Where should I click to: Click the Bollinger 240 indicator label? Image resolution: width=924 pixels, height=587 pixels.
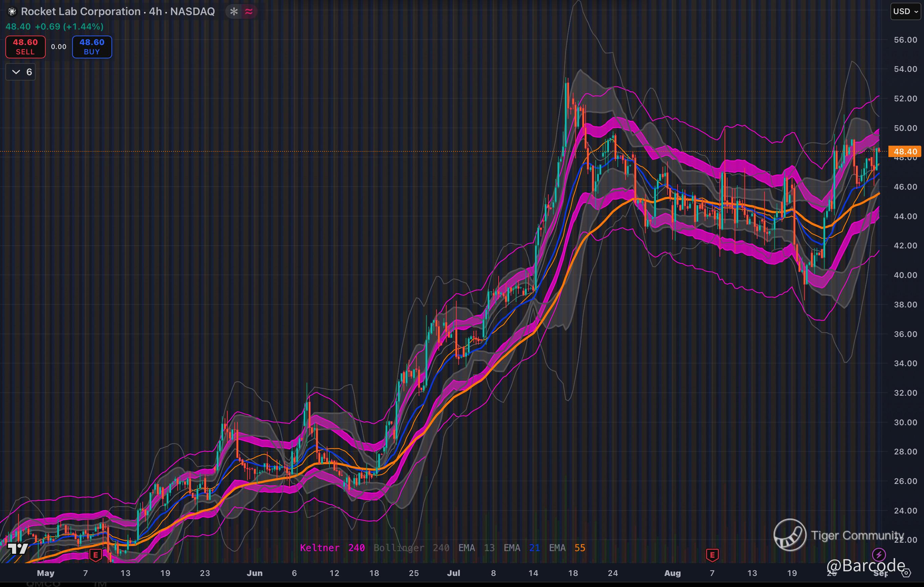click(x=411, y=548)
